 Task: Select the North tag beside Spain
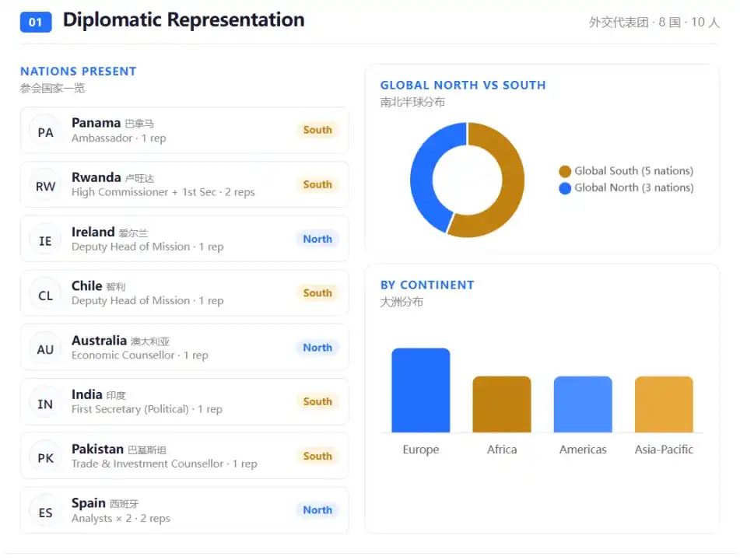[317, 510]
